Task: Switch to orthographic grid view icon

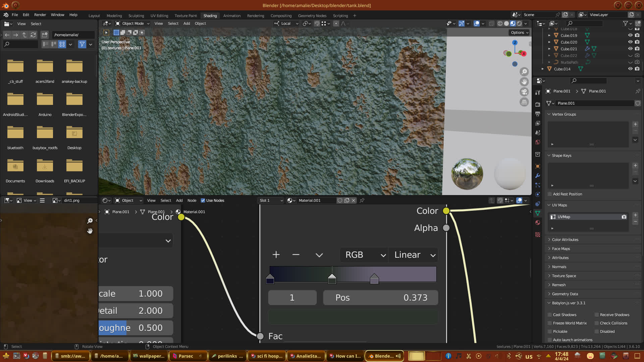Action: coord(524,102)
